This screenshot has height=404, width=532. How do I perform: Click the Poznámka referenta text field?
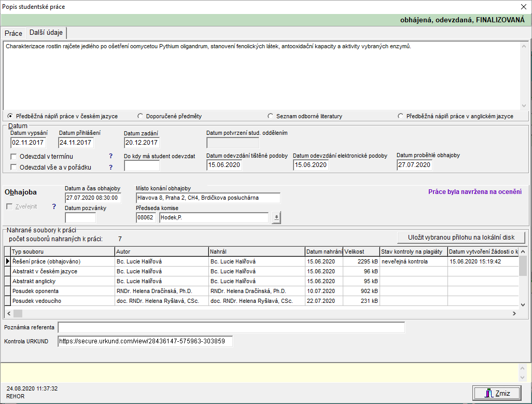[x=231, y=327]
